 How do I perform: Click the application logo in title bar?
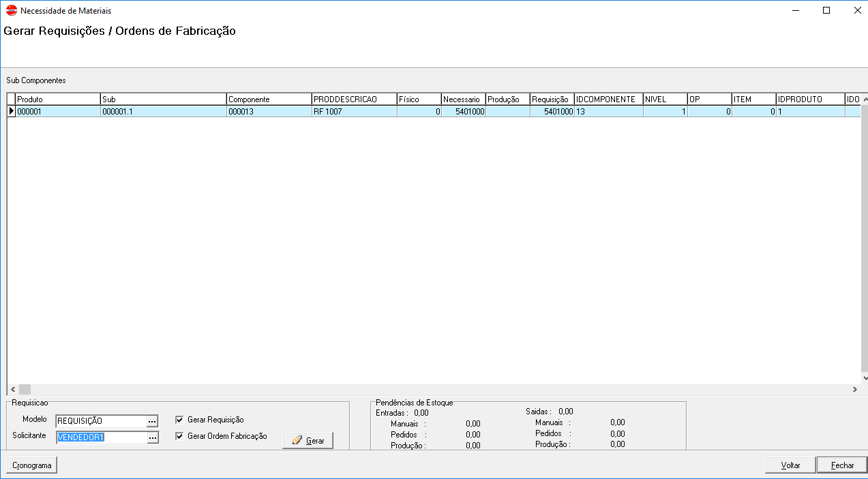(11, 11)
